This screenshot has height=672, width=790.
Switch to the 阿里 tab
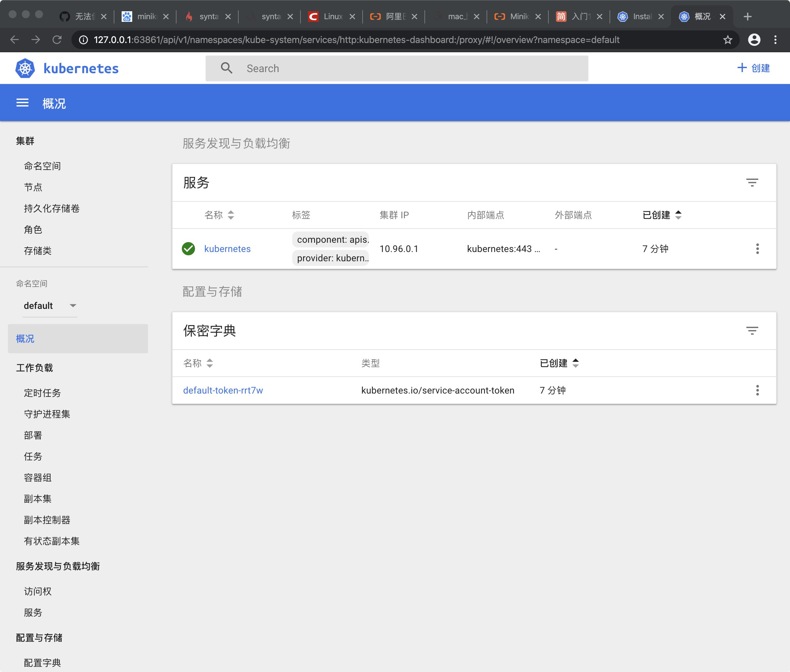(393, 17)
